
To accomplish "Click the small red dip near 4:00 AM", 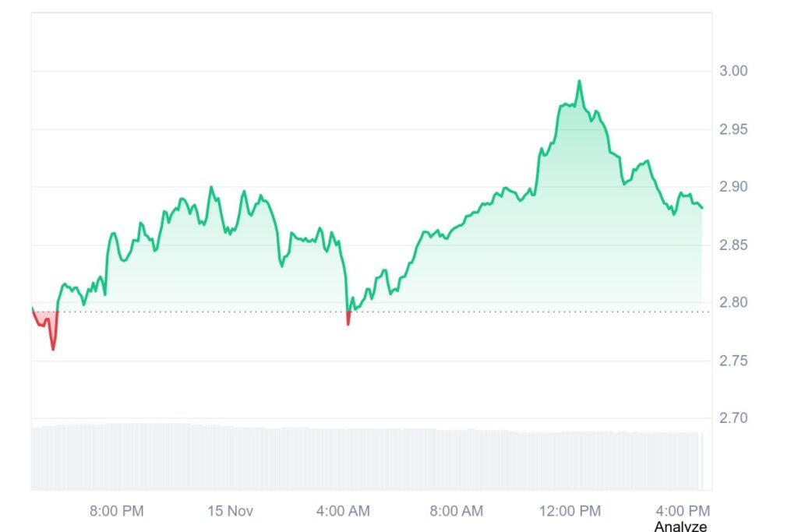I will tap(348, 323).
